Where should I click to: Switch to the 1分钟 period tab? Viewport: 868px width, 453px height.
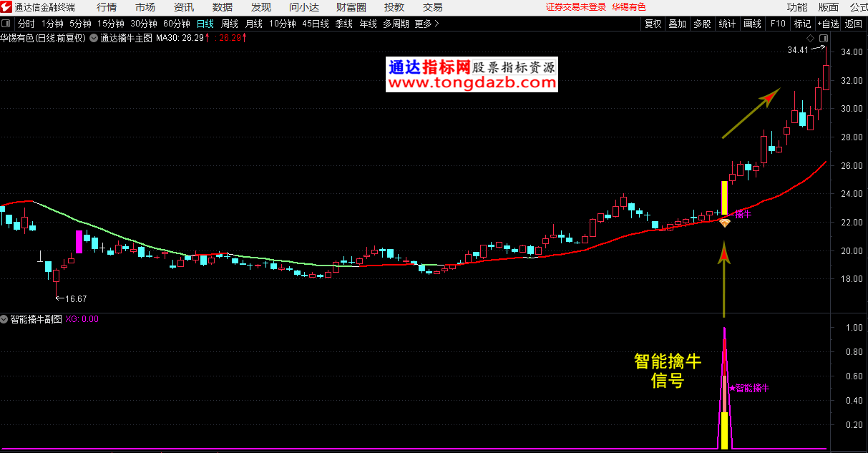click(52, 24)
